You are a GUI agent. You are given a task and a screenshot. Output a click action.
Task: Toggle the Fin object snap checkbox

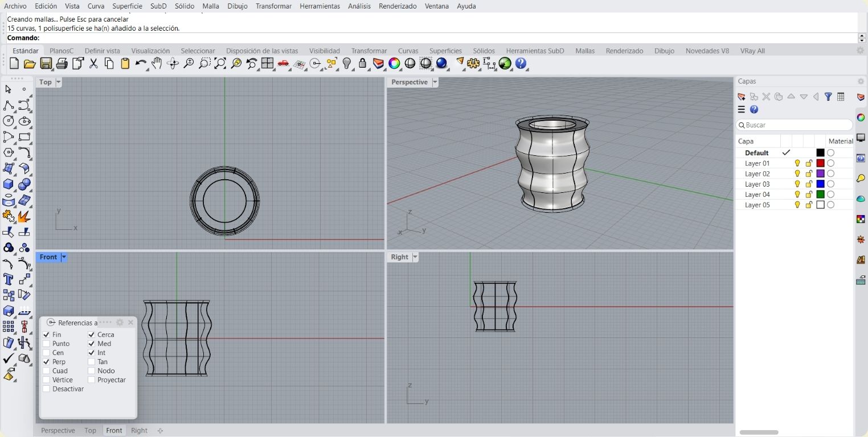tap(47, 335)
